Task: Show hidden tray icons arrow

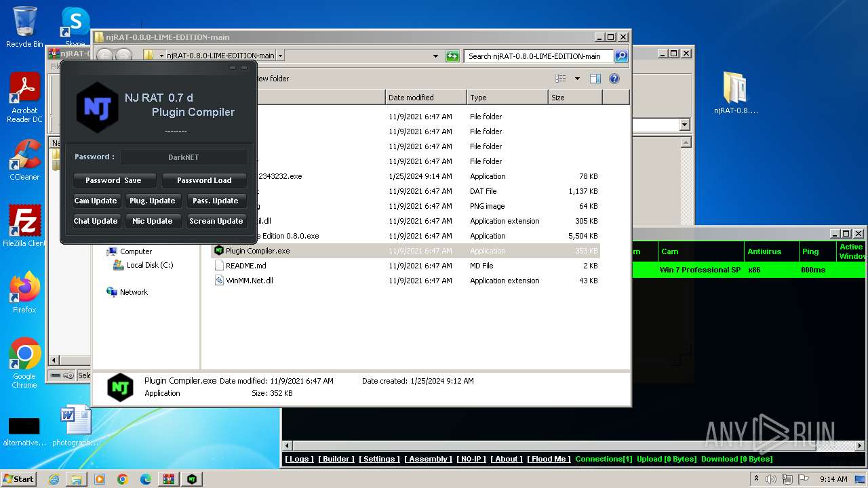Action: (756, 479)
